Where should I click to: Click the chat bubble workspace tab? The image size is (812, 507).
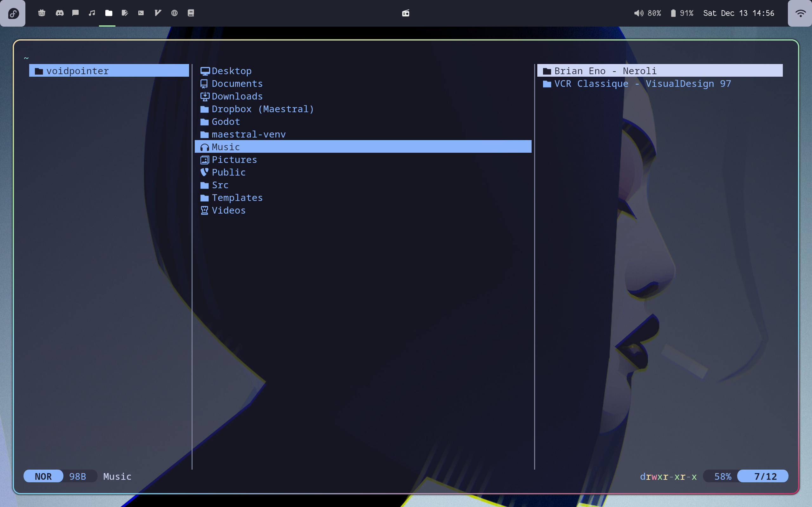(x=75, y=13)
